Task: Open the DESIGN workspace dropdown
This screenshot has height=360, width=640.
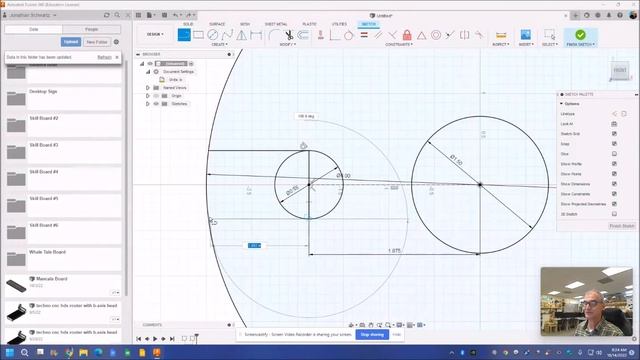Action: click(155, 34)
